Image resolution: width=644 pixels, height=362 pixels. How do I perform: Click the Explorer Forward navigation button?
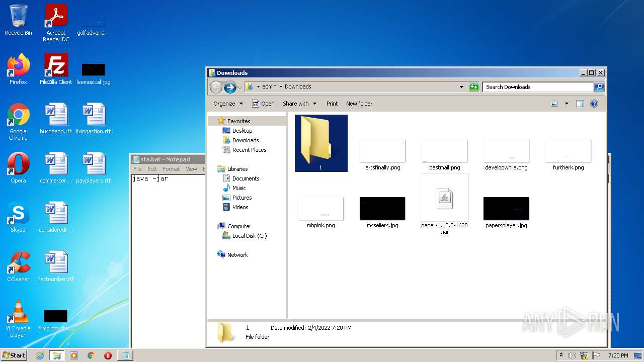(230, 87)
